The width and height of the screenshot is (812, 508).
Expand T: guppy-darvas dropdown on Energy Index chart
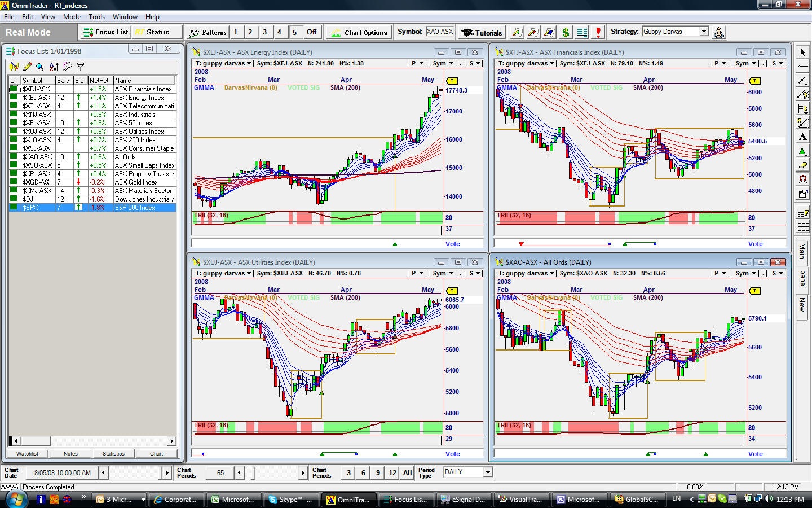pyautogui.click(x=223, y=63)
